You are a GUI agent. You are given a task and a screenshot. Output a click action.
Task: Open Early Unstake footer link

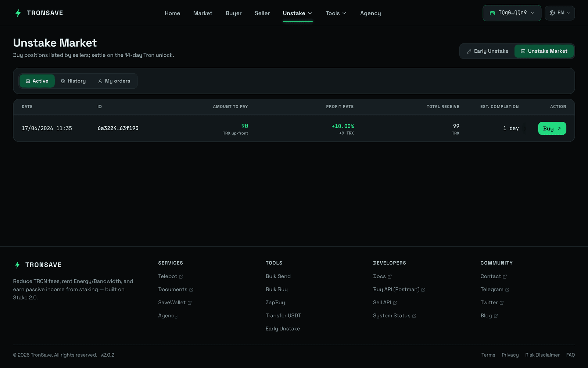tap(283, 329)
